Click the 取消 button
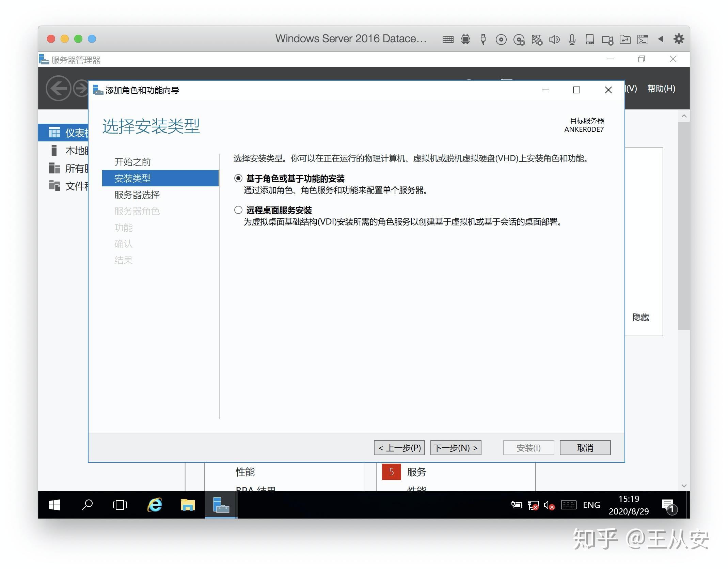This screenshot has width=728, height=569. (x=585, y=447)
